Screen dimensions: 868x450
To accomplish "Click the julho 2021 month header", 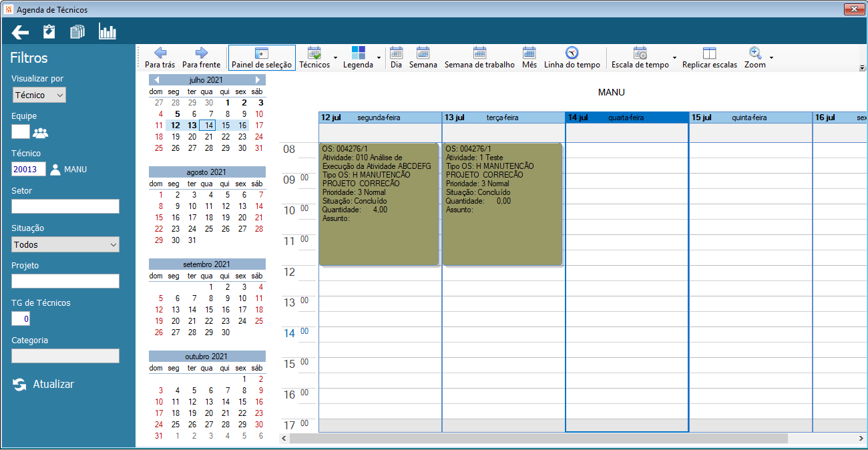I will point(207,80).
